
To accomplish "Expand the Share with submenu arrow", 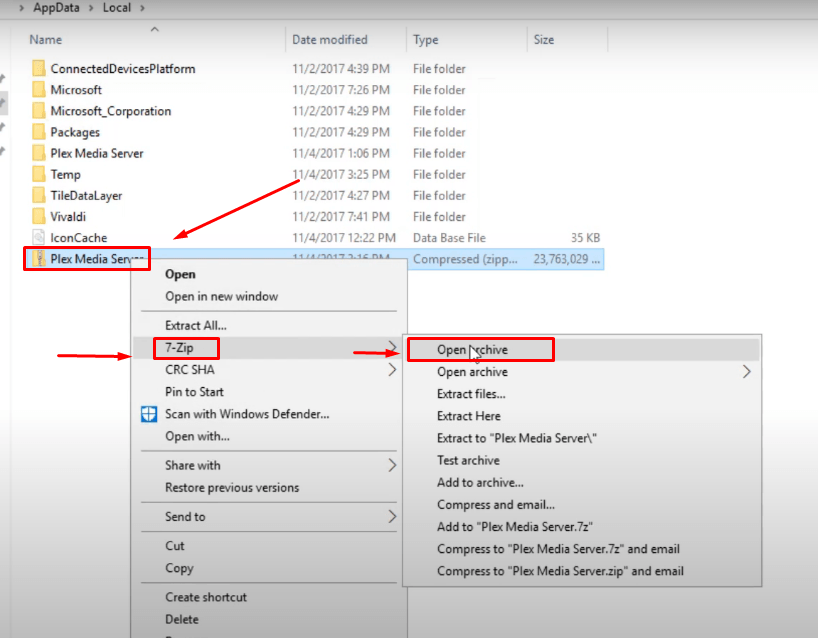I will [392, 465].
